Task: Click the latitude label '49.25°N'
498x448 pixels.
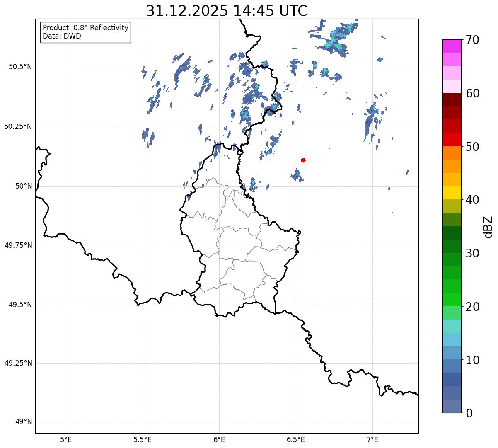Action: pyautogui.click(x=18, y=363)
